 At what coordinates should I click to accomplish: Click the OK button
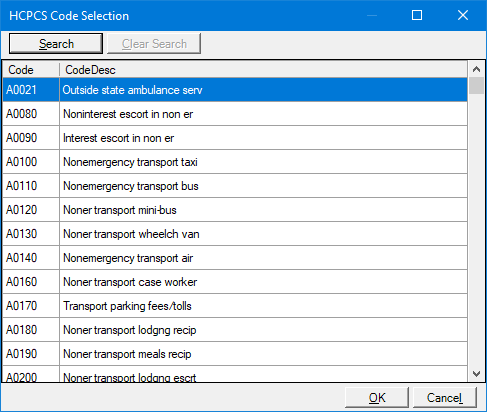(377, 397)
